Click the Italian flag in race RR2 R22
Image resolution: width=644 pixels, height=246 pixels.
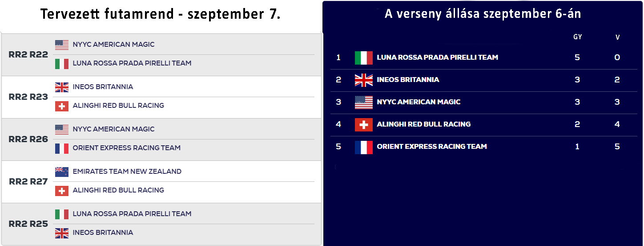click(x=62, y=64)
